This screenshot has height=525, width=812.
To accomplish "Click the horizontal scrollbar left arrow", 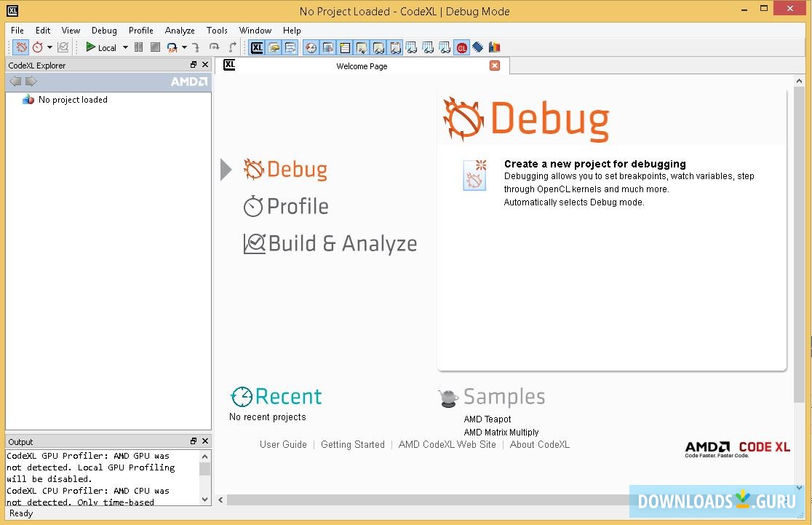I will [x=220, y=500].
